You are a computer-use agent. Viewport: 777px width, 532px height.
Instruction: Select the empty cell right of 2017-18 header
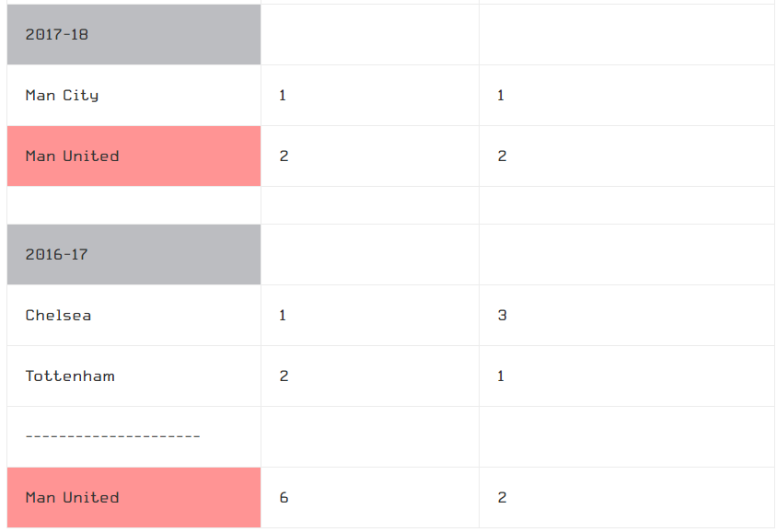(x=370, y=35)
